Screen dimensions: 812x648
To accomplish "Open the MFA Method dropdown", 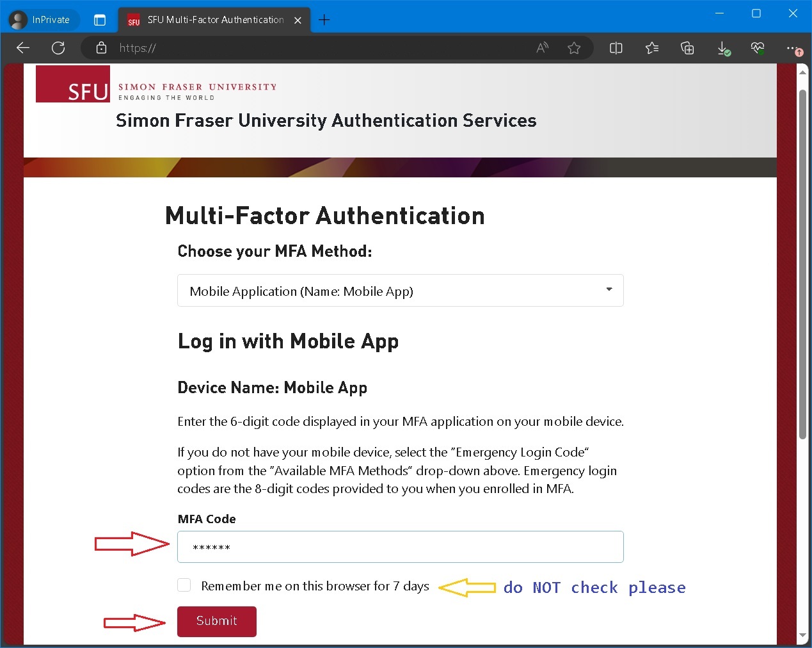I will coord(400,290).
